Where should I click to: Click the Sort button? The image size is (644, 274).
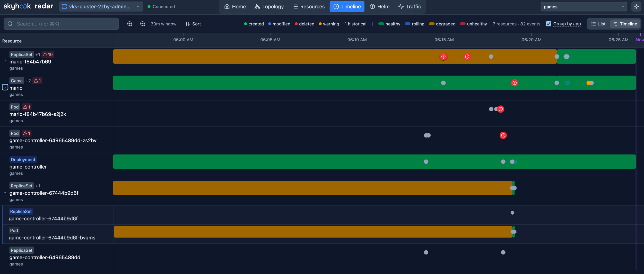point(193,24)
